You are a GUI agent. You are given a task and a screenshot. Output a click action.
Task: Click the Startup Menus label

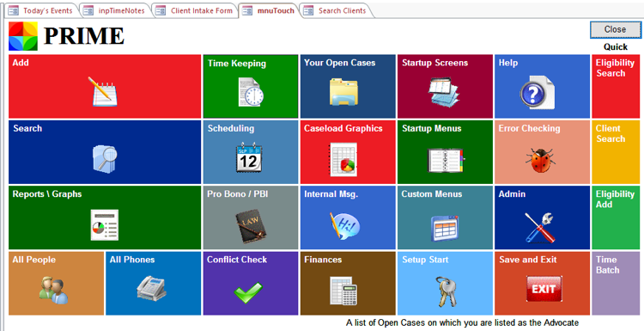tap(432, 129)
